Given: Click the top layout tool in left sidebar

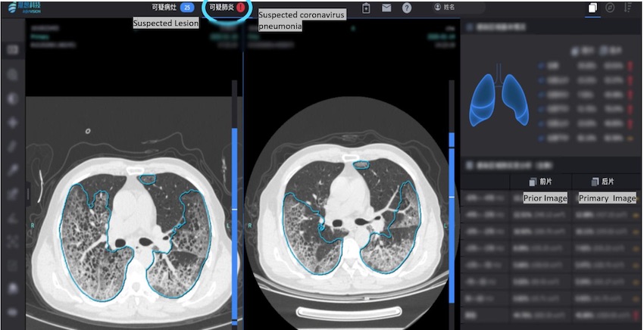Looking at the screenshot, I should coord(13,50).
